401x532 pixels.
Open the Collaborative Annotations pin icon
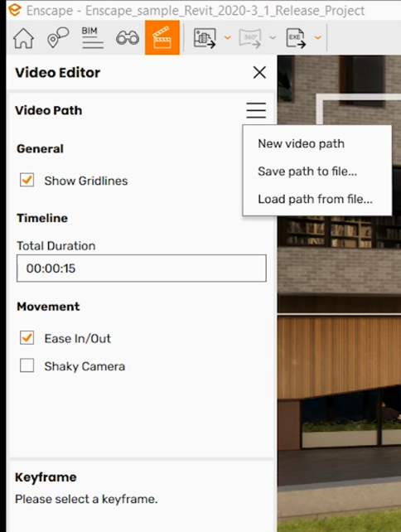coord(58,37)
